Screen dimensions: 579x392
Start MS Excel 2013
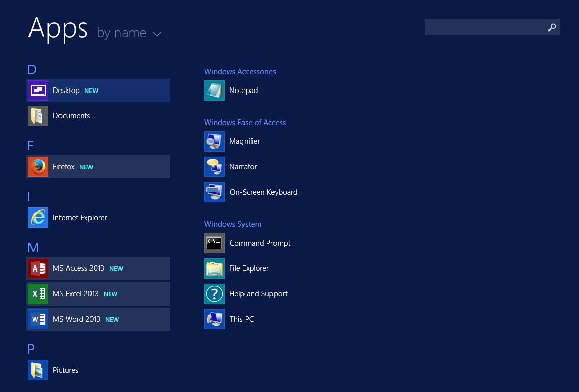click(x=38, y=294)
